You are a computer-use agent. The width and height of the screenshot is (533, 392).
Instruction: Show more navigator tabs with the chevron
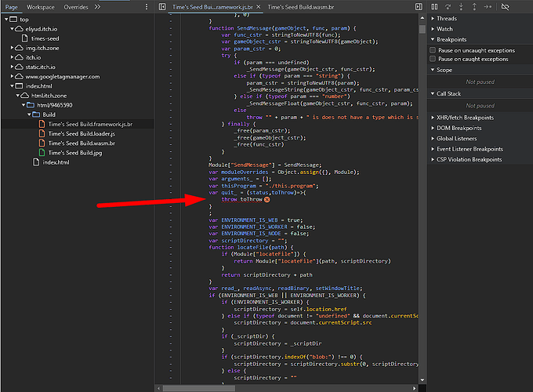click(x=97, y=6)
